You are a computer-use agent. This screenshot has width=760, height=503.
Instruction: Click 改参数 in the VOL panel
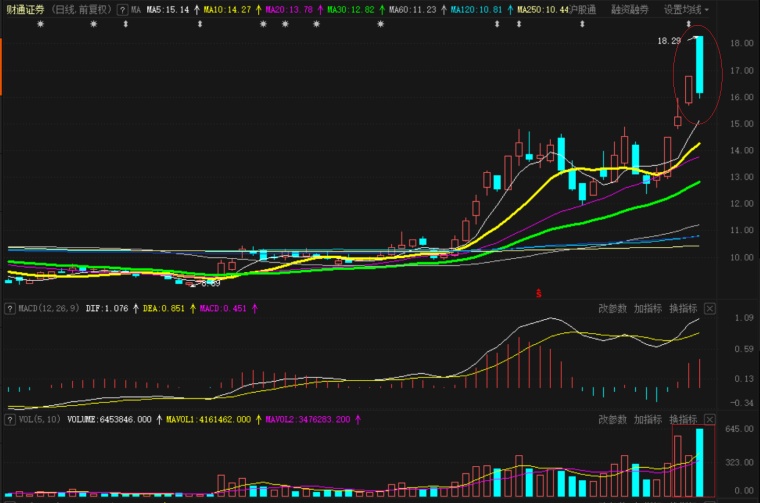click(x=613, y=420)
